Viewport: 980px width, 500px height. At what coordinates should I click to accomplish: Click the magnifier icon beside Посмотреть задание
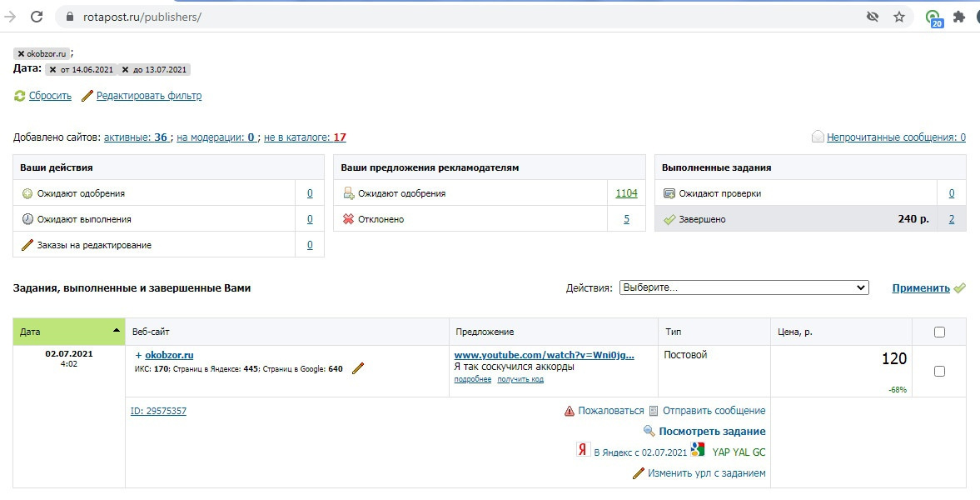tap(649, 431)
